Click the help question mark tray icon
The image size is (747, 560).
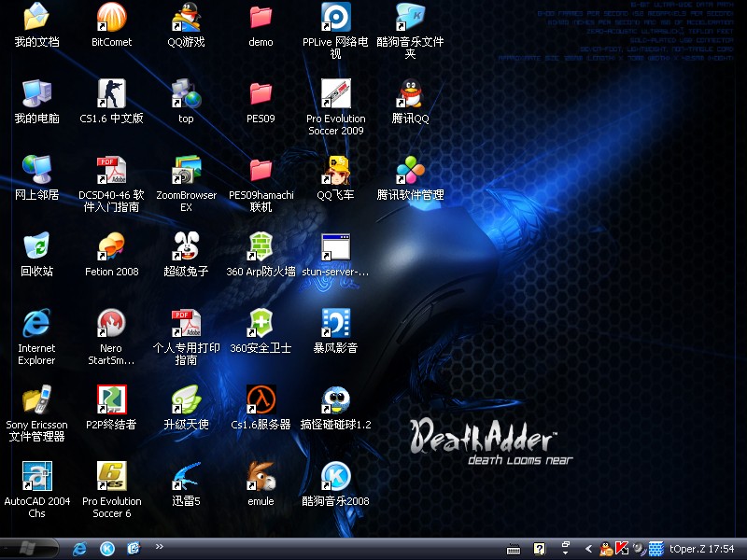[x=540, y=549]
